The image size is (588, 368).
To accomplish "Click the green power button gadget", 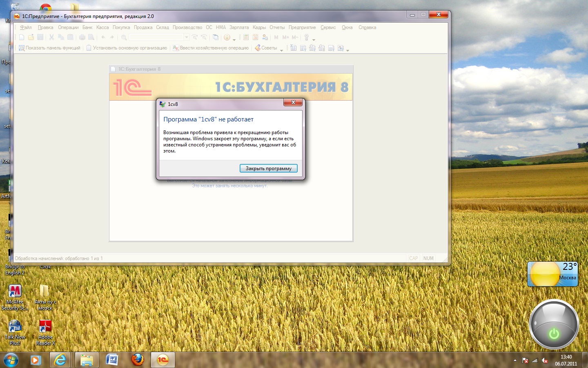I will (554, 334).
